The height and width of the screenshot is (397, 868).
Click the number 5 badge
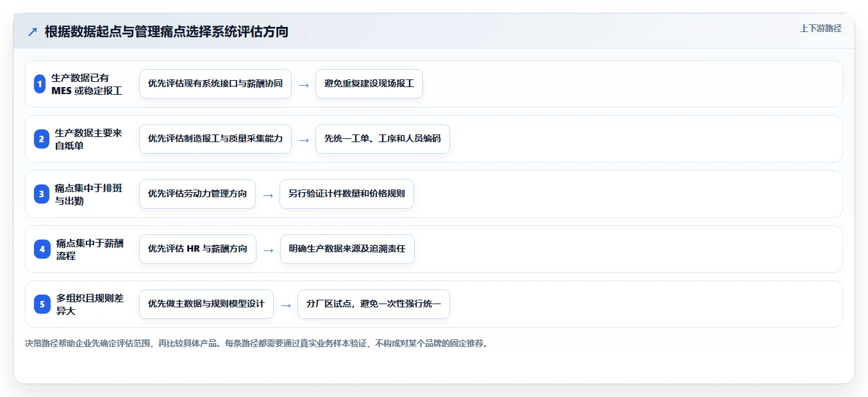42,304
